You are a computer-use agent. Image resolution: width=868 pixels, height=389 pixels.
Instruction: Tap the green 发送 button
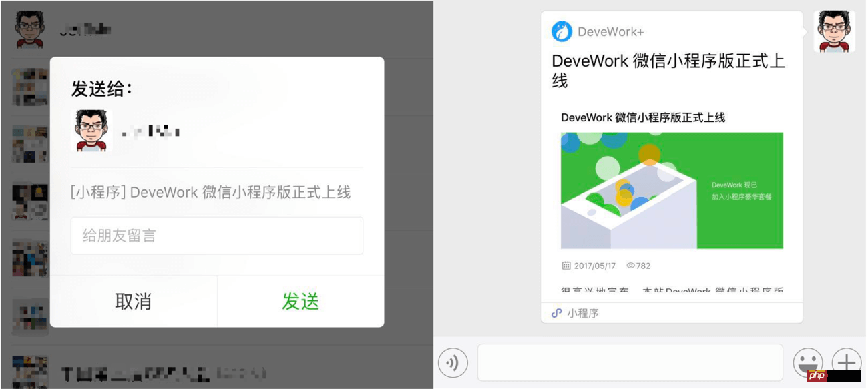pos(300,302)
